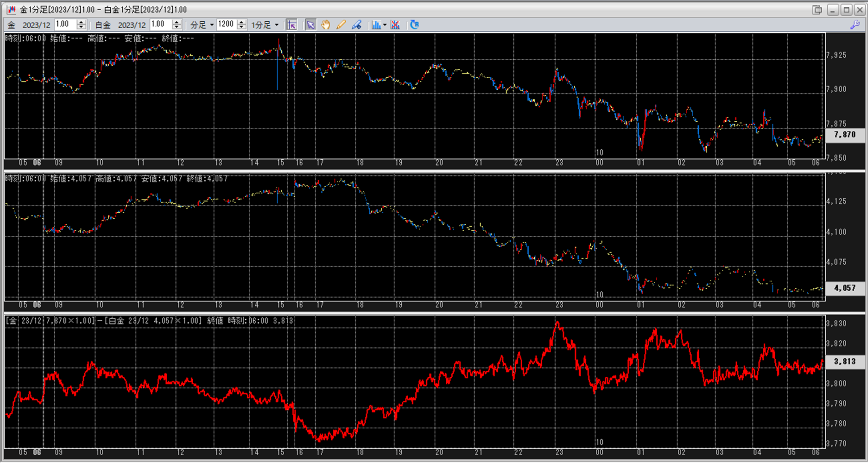Decrease the platinum 1.00 multiplier value
The width and height of the screenshot is (868, 463).
coord(177,27)
